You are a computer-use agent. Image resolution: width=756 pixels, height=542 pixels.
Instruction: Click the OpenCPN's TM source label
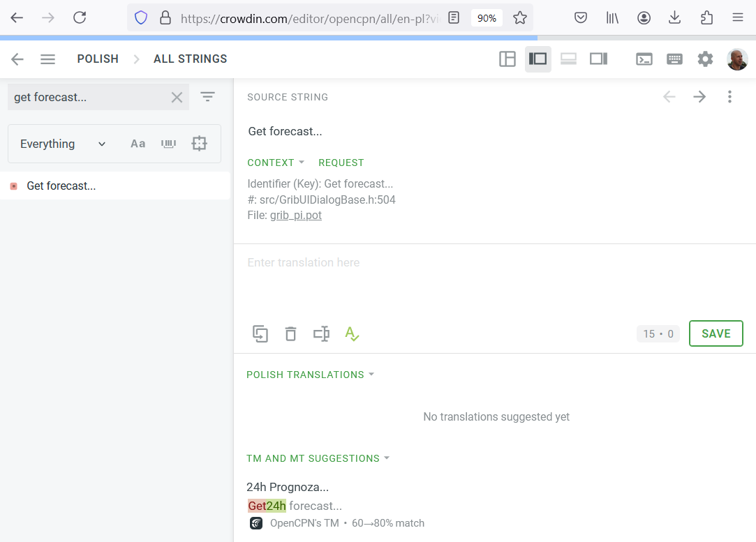click(x=304, y=523)
